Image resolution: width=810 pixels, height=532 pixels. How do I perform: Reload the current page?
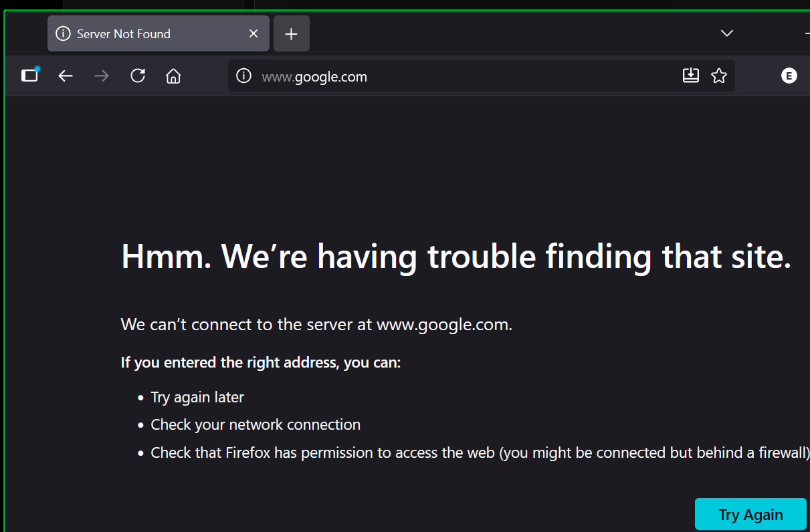[138, 76]
